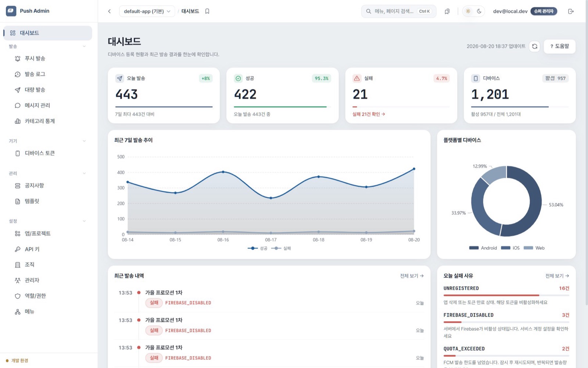Click the 대량 발송 paper plane icon

tap(18, 90)
